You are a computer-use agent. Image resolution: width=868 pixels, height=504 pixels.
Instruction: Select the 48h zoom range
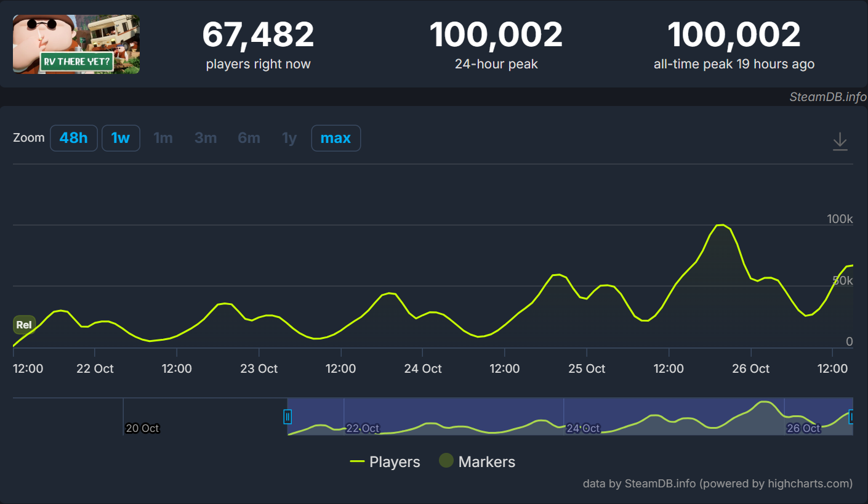coord(74,138)
